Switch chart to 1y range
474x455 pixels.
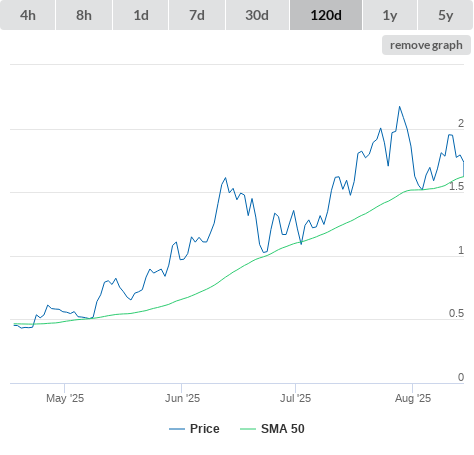390,15
